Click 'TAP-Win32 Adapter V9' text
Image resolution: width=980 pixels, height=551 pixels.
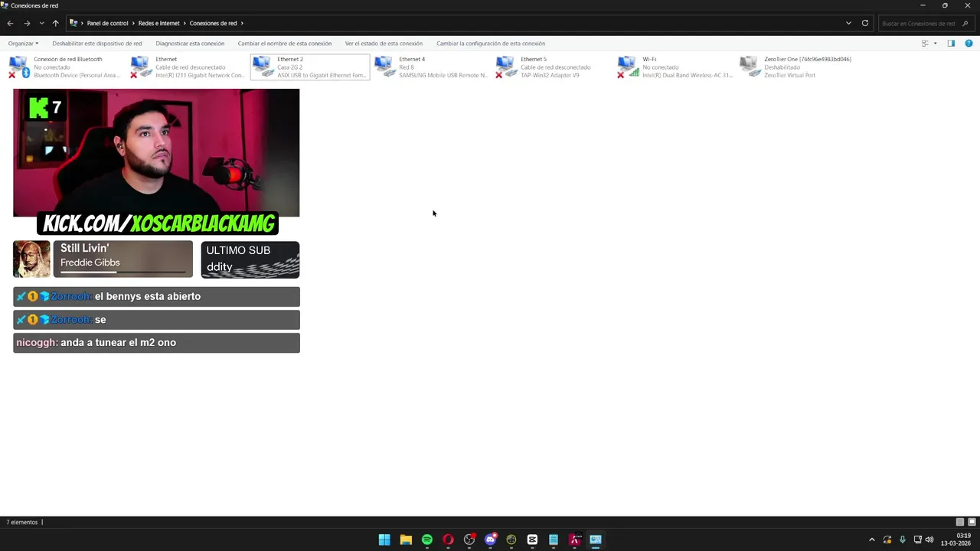[550, 75]
